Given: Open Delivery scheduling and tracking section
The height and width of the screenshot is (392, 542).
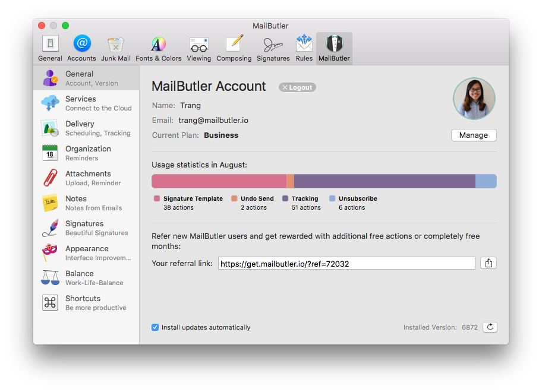Looking at the screenshot, I should (86, 128).
